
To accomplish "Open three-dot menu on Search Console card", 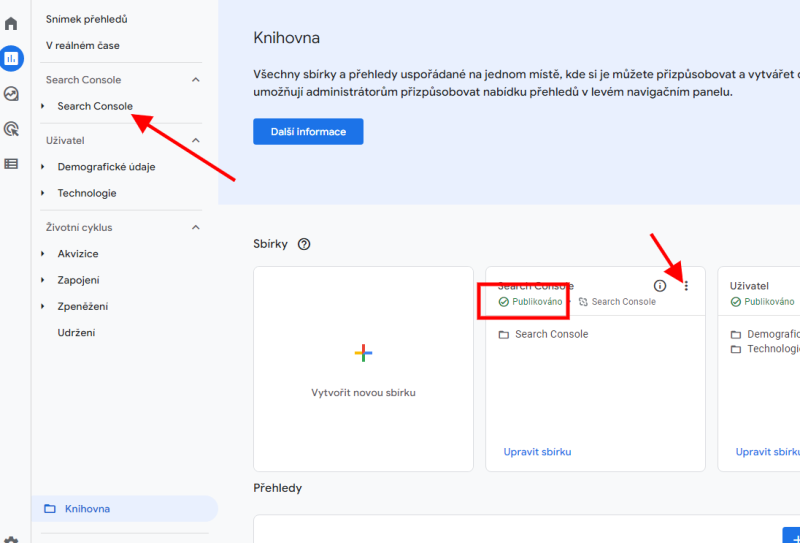I will coord(686,286).
